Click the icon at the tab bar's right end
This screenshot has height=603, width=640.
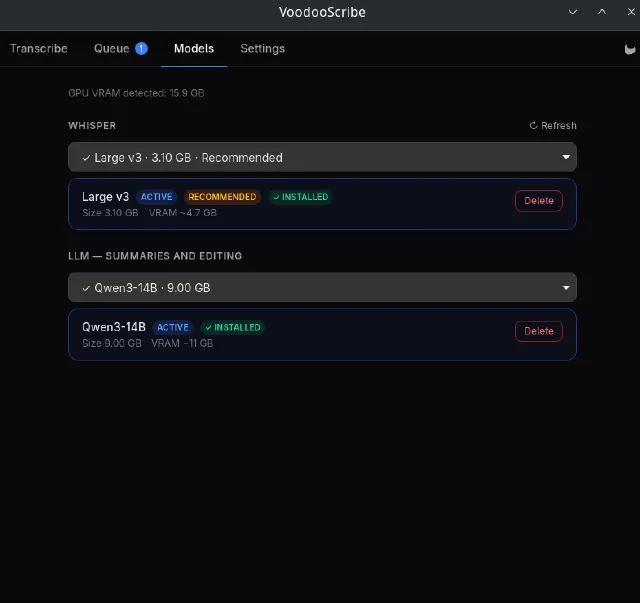tap(629, 50)
